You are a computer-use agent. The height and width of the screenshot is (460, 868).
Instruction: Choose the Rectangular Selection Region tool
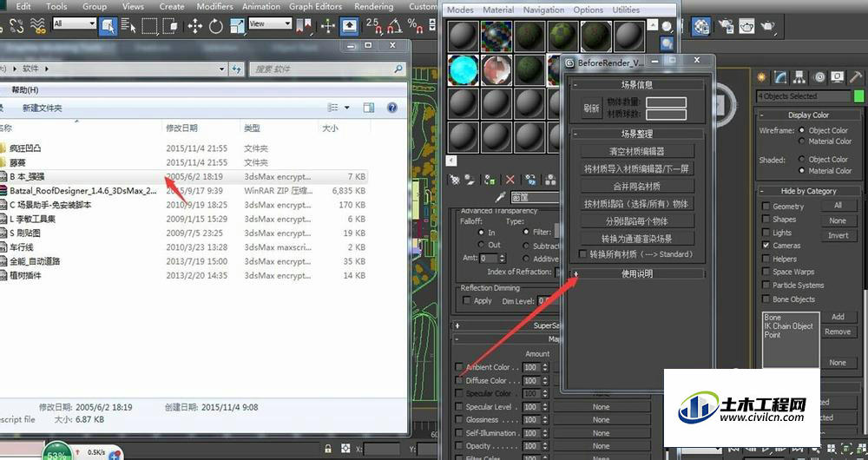tap(149, 25)
